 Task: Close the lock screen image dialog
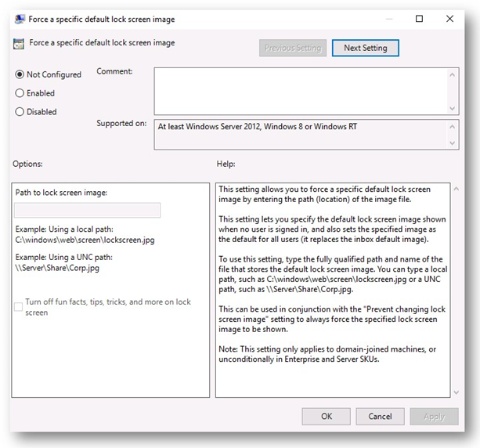coord(453,19)
